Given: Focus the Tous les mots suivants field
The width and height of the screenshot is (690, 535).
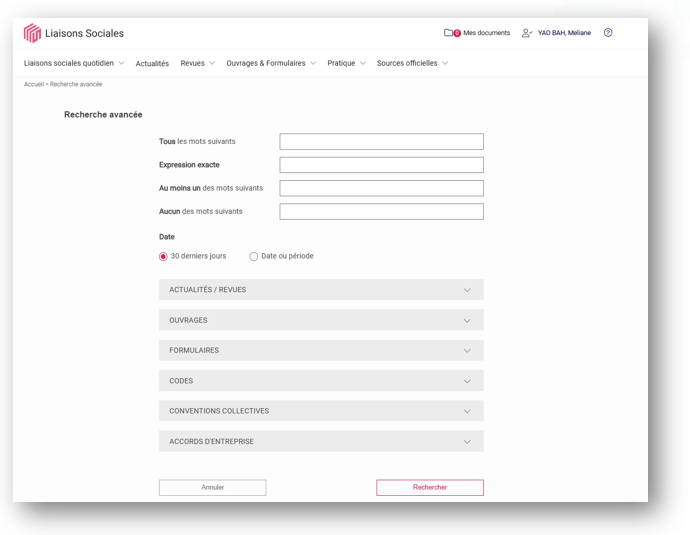Looking at the screenshot, I should [382, 142].
